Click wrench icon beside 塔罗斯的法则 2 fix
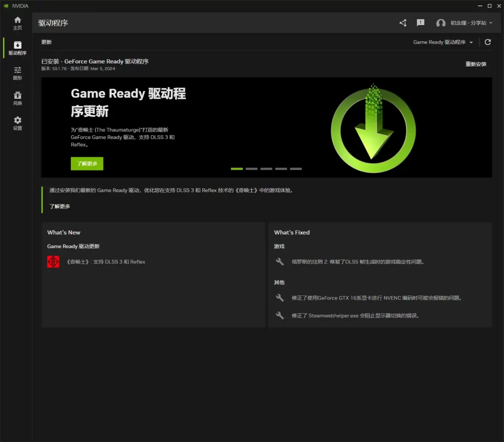 coord(280,262)
